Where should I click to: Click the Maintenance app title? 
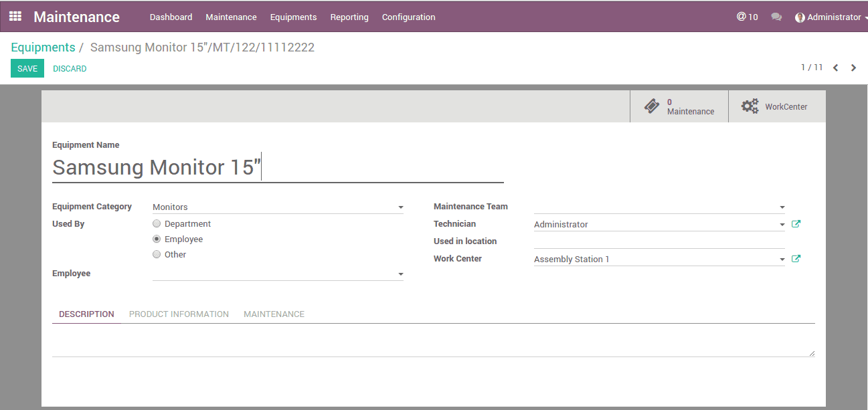point(76,17)
